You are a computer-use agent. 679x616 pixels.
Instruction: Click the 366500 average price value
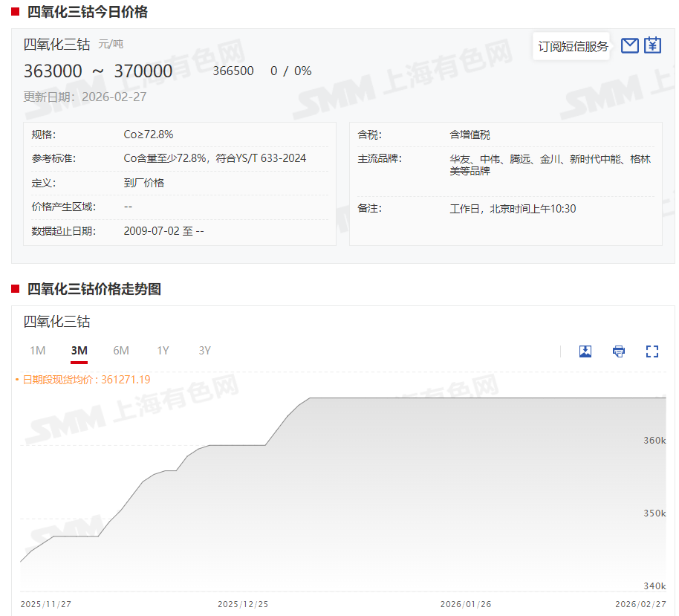tap(233, 71)
